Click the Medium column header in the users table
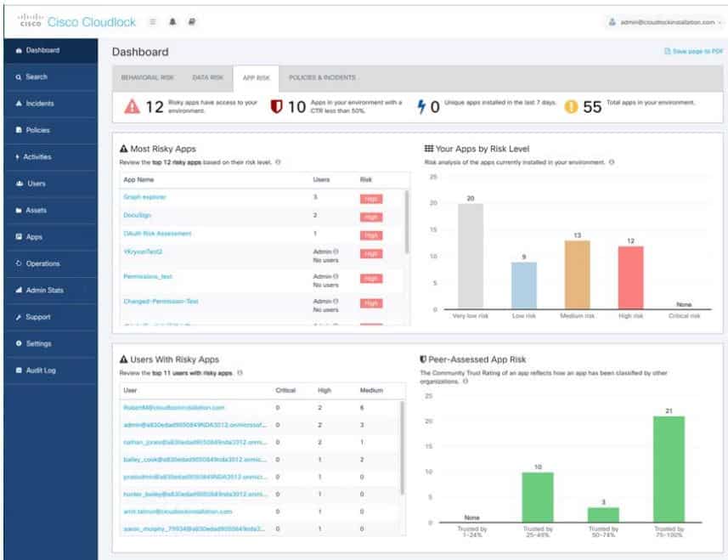This screenshot has width=728, height=560. pos(371,391)
